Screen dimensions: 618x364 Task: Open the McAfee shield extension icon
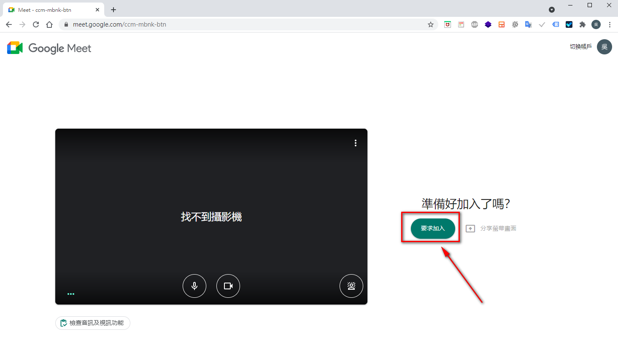(448, 24)
